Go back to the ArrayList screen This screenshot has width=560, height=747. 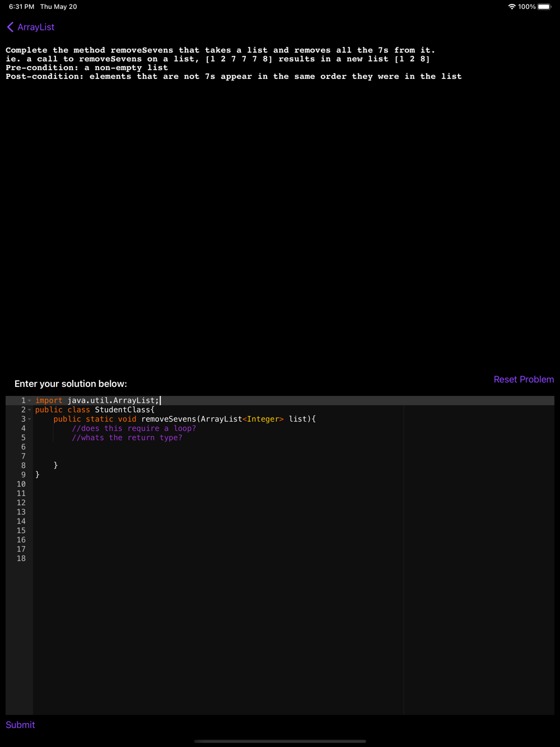point(30,27)
